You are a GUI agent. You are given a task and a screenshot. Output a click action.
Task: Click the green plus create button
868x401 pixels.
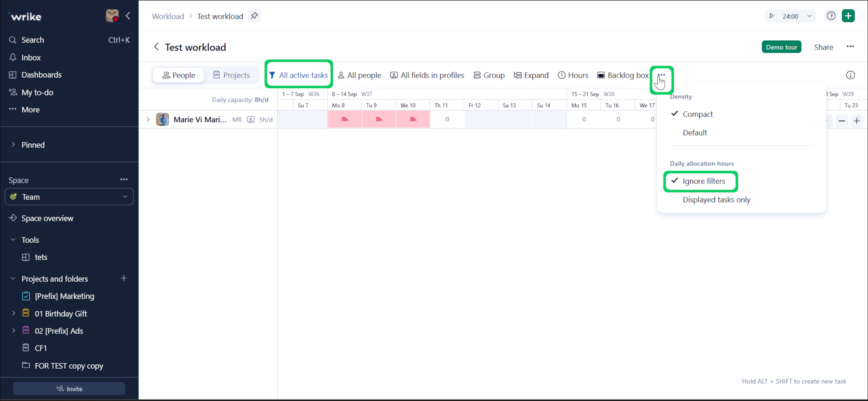pyautogui.click(x=848, y=16)
